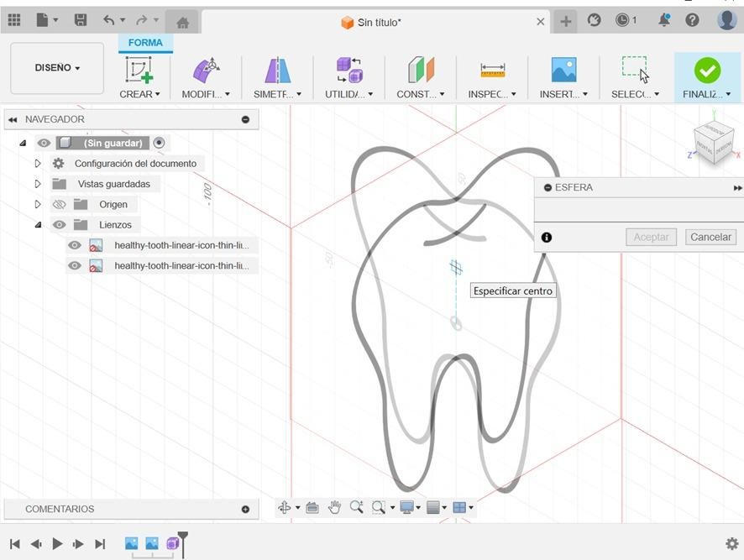This screenshot has width=744, height=560.
Task: Open the CONST dropdown menu
Action: [x=421, y=94]
